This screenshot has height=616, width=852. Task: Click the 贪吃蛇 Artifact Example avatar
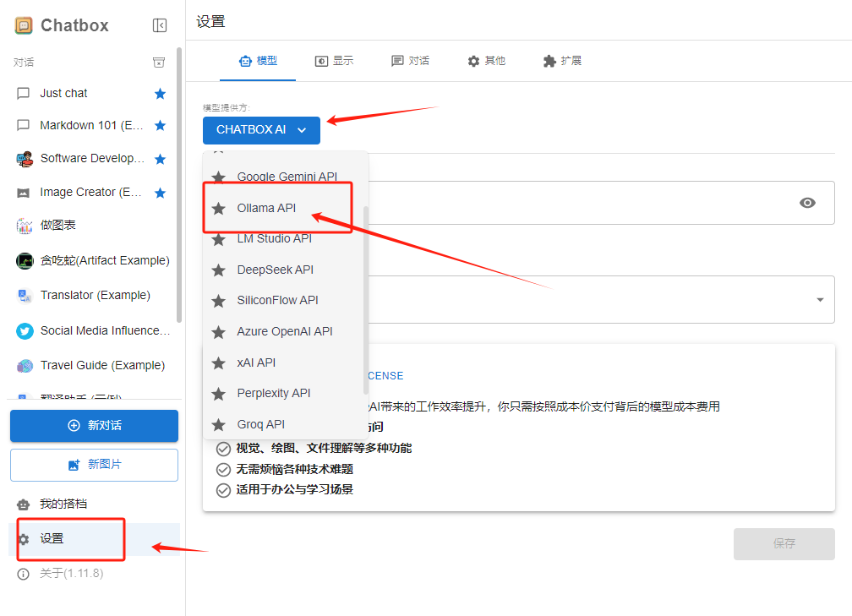(x=25, y=261)
